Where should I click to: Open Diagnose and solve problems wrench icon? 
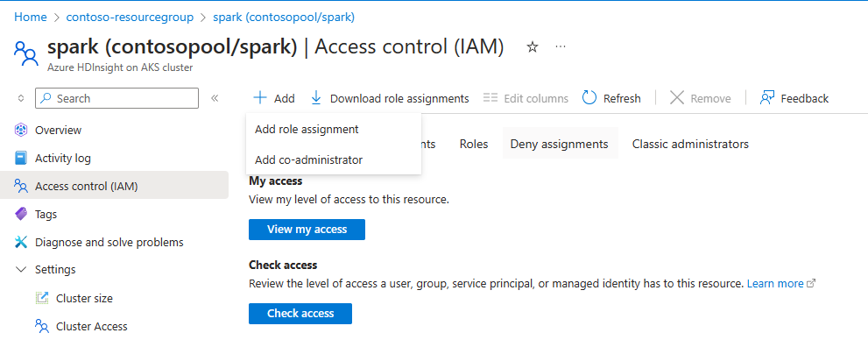tap(21, 242)
